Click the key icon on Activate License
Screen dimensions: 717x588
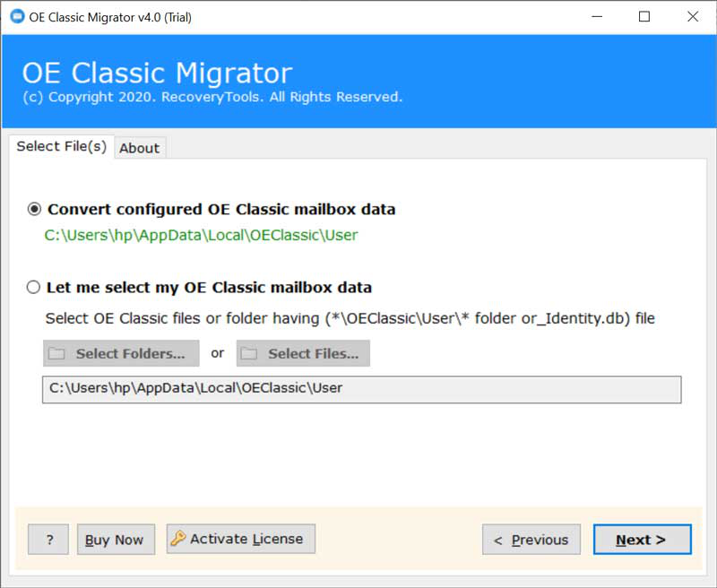[177, 538]
